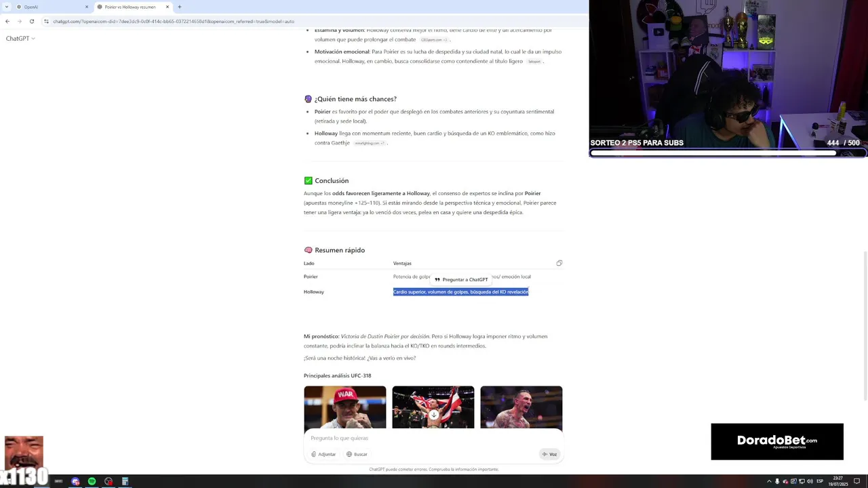View site information icon in address bar
This screenshot has height=488, width=868.
pos(46,21)
